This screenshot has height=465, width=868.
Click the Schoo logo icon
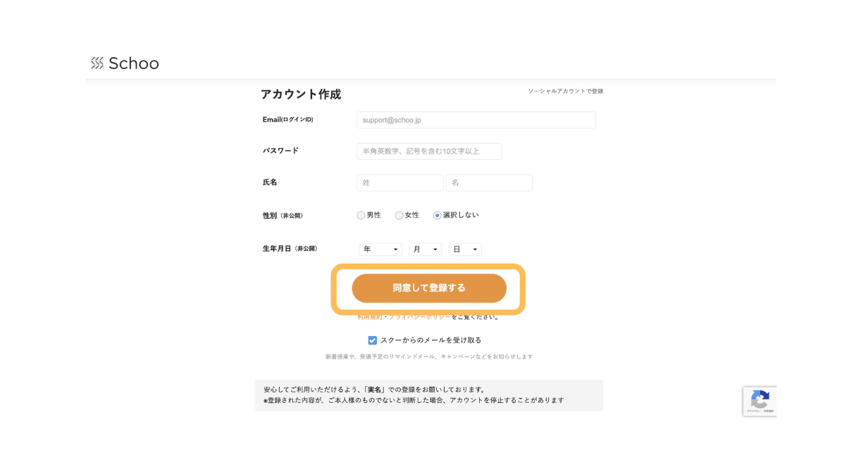(x=97, y=63)
